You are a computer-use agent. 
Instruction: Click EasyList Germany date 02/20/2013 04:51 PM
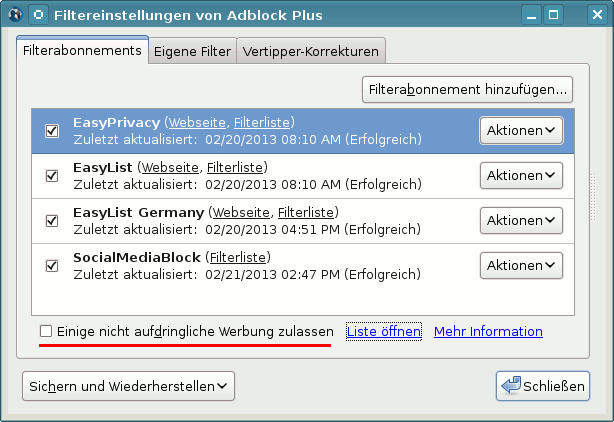[273, 229]
